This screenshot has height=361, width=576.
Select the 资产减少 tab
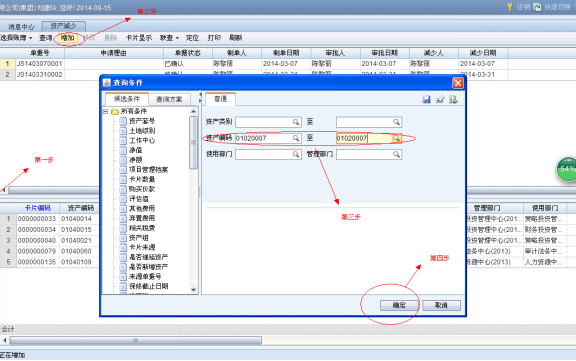[64, 26]
